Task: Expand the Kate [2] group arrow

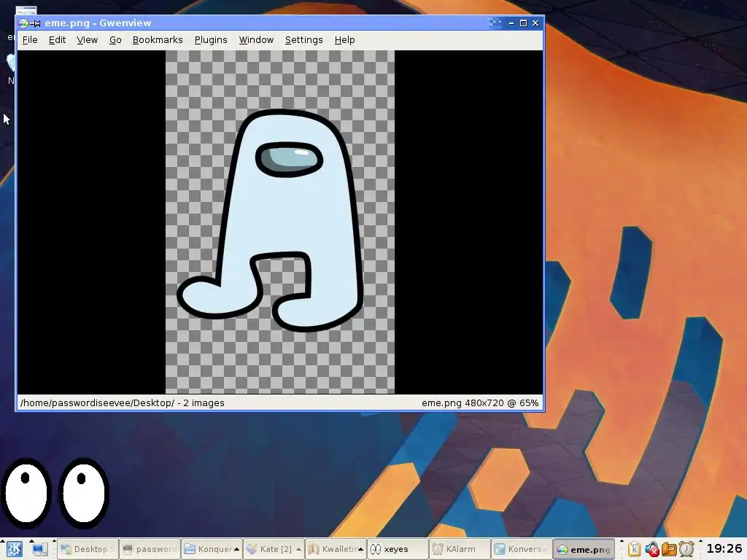Action: [298, 549]
